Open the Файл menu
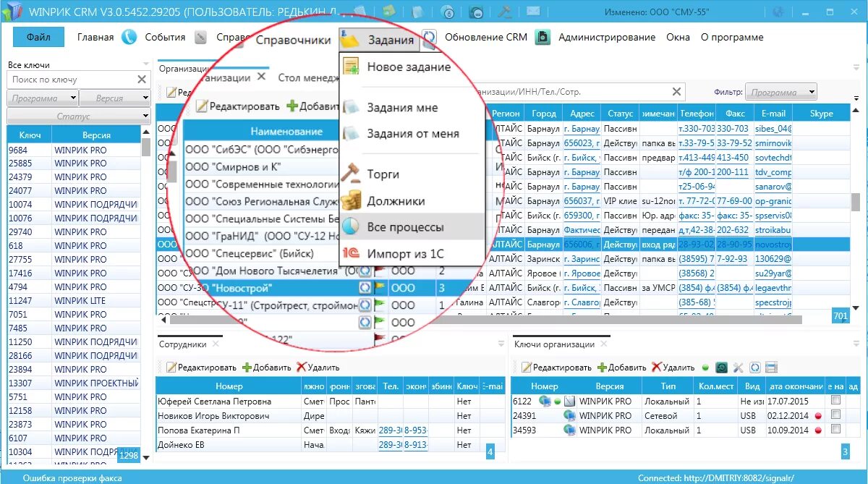 point(38,37)
